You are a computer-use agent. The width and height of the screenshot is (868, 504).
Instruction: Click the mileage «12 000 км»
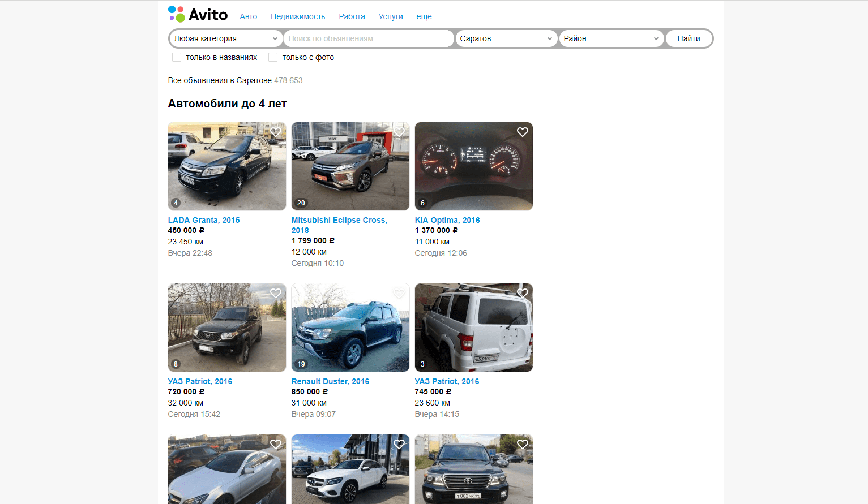309,252
